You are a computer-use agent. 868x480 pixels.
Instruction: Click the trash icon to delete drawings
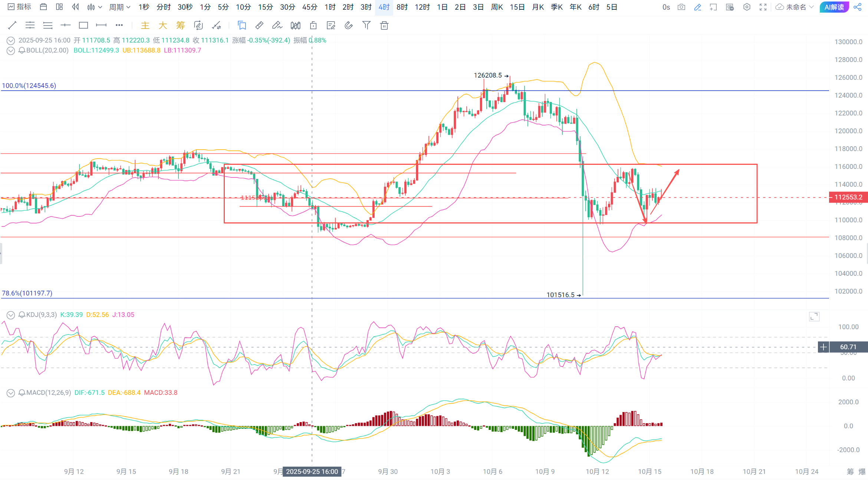(x=384, y=25)
